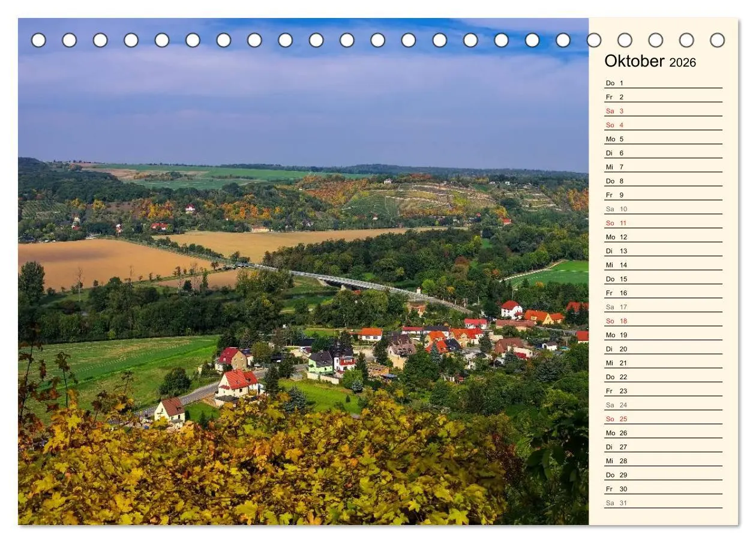Select the 'Di 27' date row

coord(663,447)
